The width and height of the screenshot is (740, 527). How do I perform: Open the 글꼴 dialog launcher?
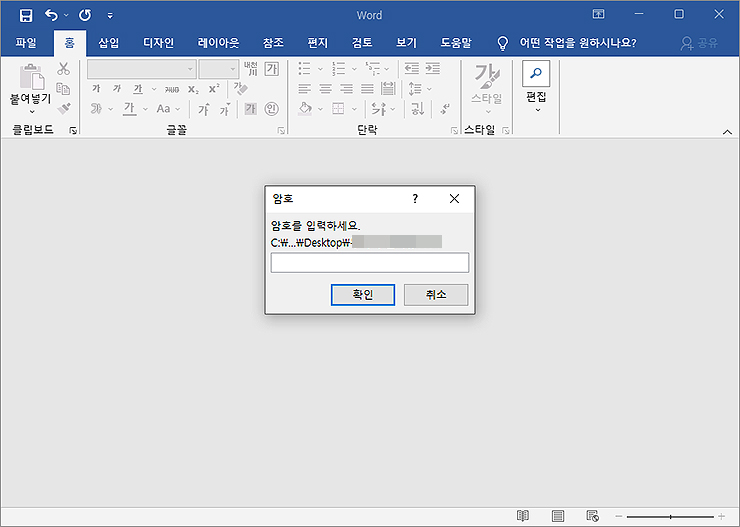pyautogui.click(x=281, y=131)
